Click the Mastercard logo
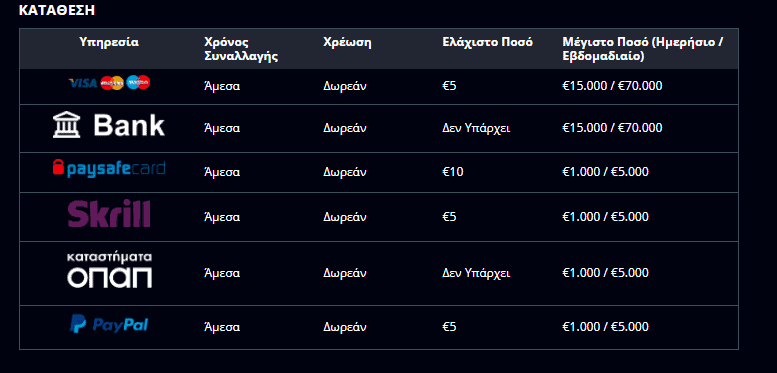The image size is (777, 373). (x=111, y=83)
